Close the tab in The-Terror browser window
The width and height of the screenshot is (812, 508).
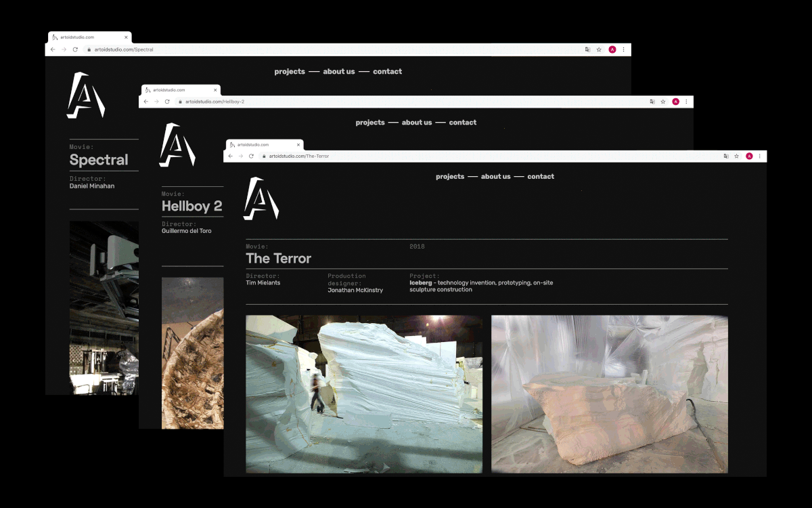click(298, 144)
